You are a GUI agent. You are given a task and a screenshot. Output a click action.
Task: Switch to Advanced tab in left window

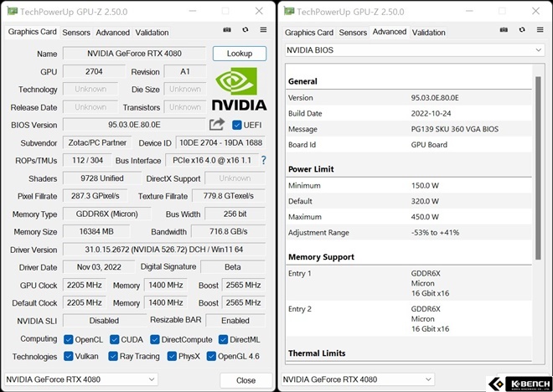112,33
